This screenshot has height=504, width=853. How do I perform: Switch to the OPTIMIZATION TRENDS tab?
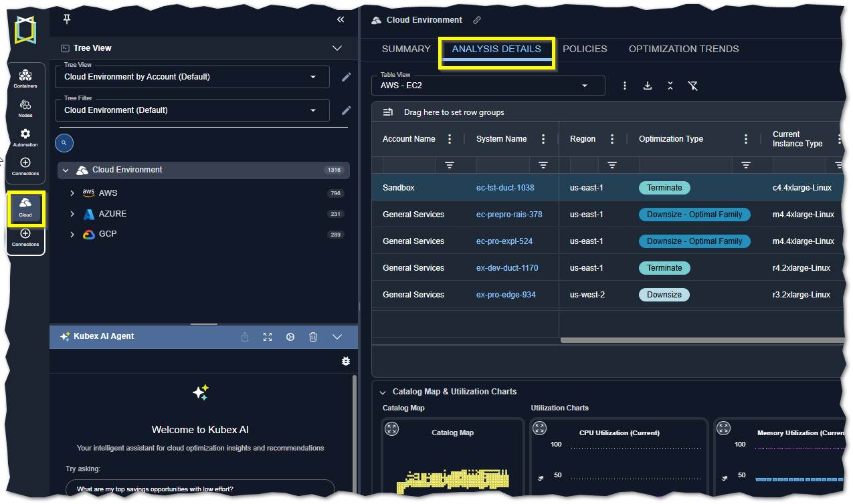pos(683,49)
